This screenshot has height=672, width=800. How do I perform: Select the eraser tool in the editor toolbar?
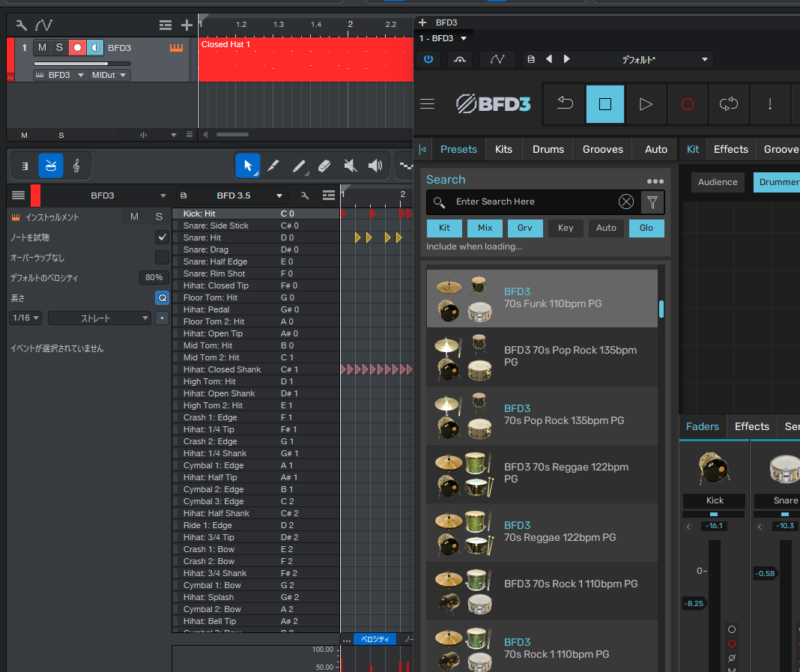click(325, 166)
